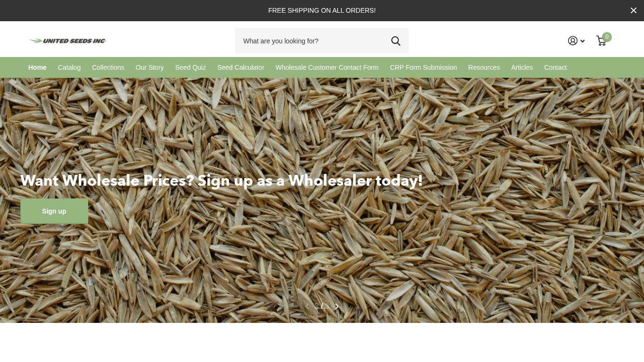Click the cart item count badge
This screenshot has width=644, height=362.
pyautogui.click(x=607, y=37)
